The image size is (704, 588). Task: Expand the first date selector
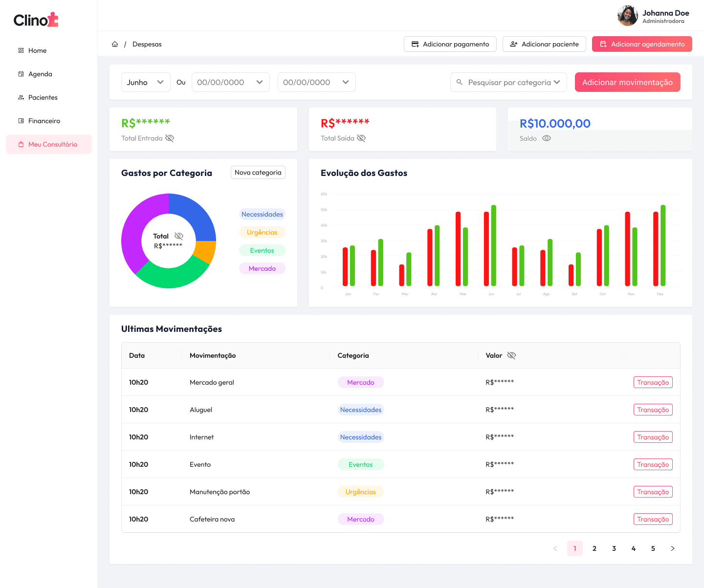(x=230, y=82)
